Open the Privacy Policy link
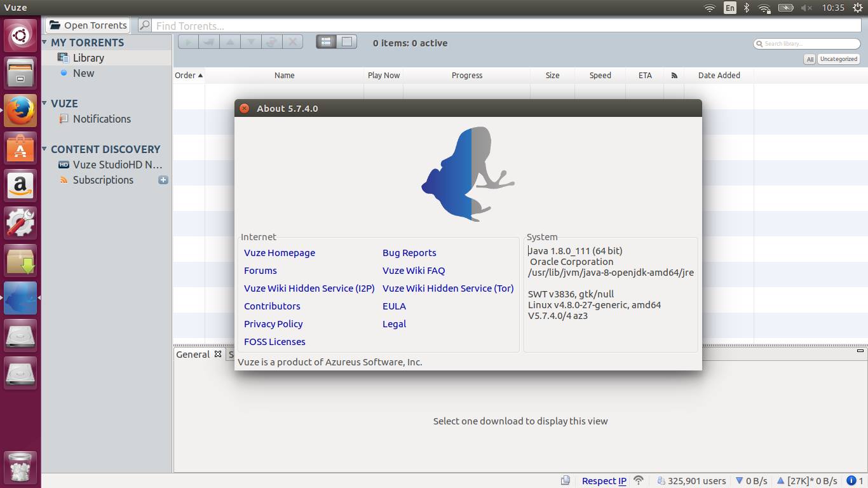 pyautogui.click(x=273, y=324)
